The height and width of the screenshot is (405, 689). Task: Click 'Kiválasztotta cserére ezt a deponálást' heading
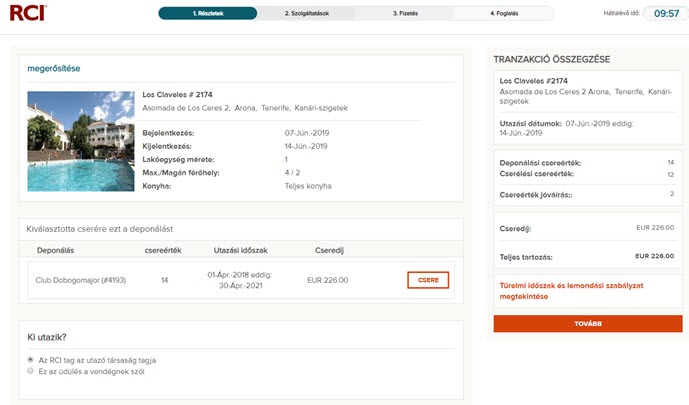(99, 229)
